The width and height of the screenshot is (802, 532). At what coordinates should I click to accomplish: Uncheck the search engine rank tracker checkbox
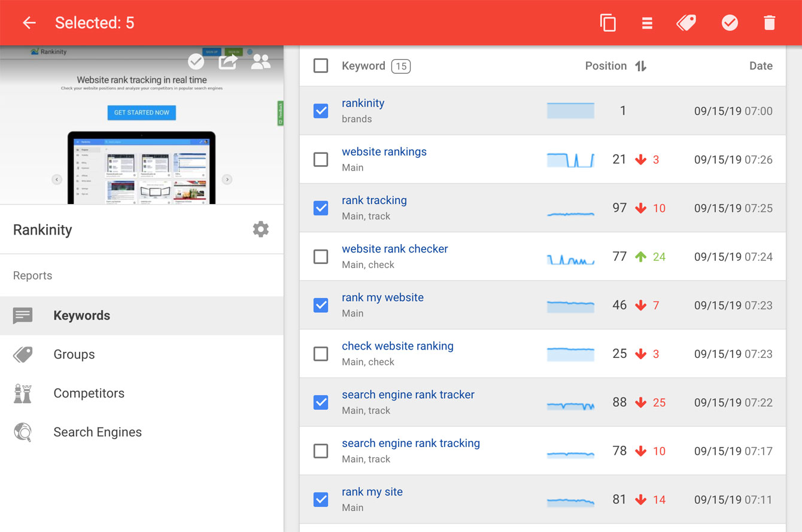click(x=321, y=402)
